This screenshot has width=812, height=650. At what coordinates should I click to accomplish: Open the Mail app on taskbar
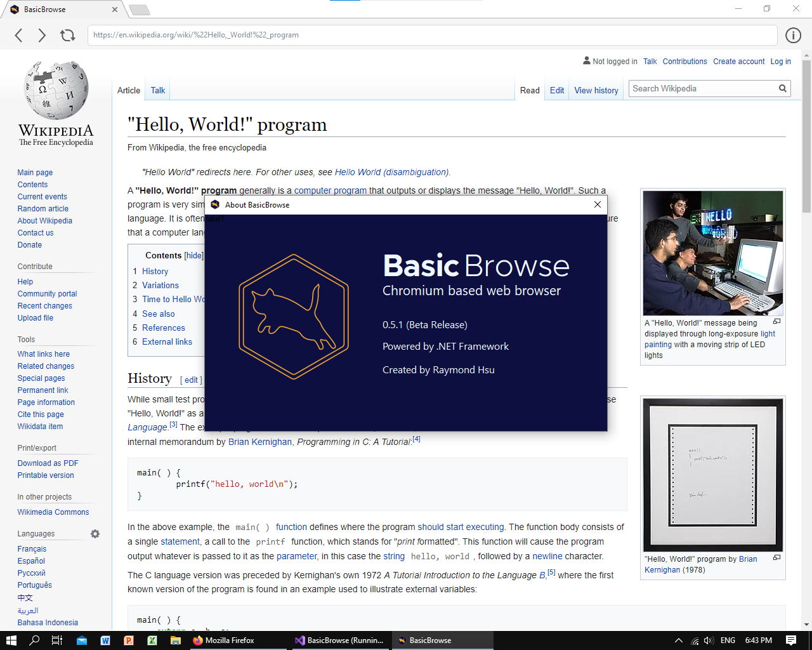pyautogui.click(x=82, y=640)
